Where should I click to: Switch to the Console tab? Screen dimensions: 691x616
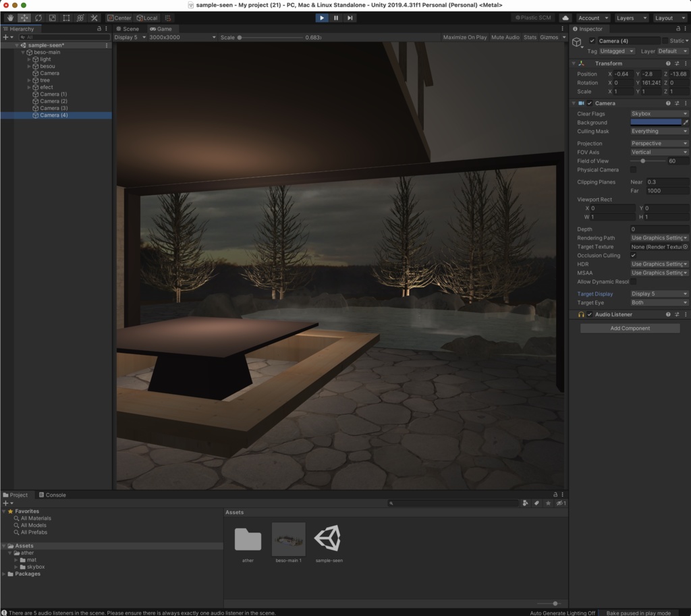click(53, 495)
